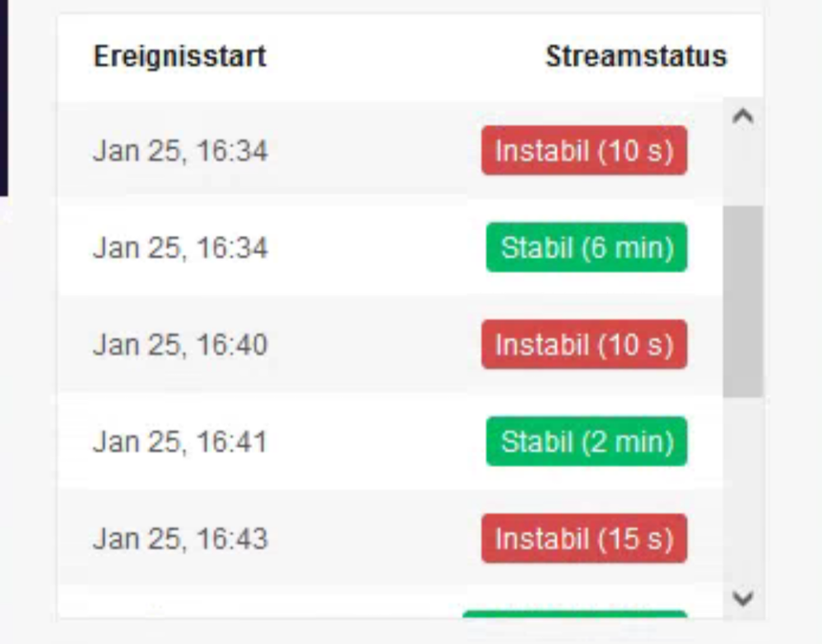Click the red Instabil (15 s) badge

(584, 539)
